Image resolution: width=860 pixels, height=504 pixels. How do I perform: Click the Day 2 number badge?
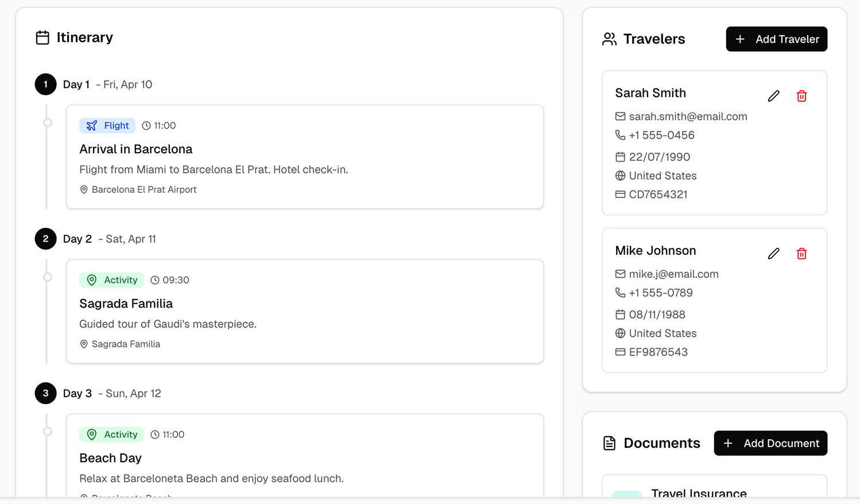[x=46, y=239]
